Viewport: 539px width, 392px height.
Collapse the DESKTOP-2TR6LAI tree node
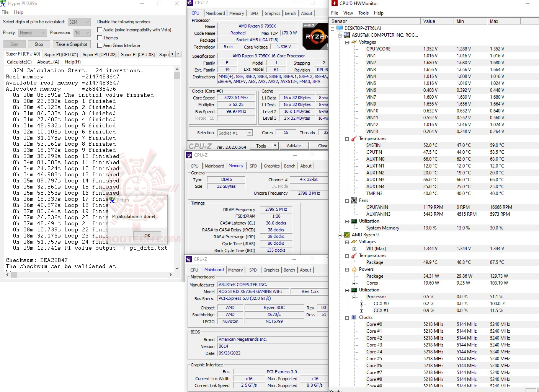pos(333,28)
